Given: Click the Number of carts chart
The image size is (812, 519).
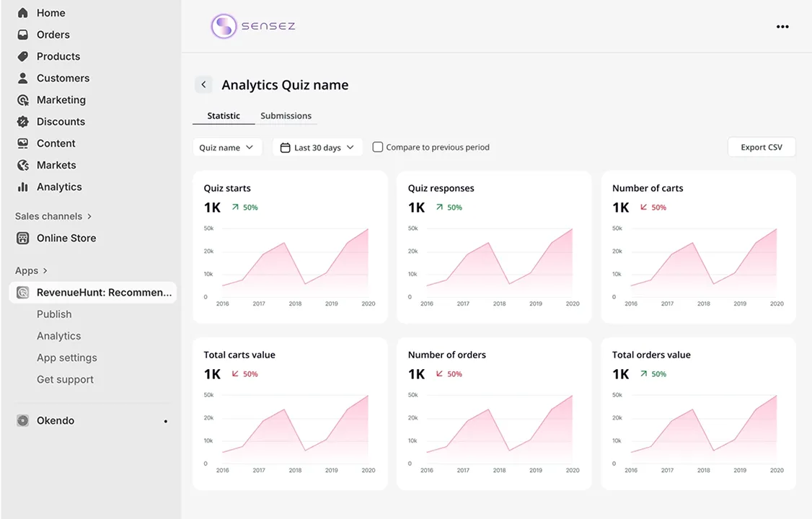Looking at the screenshot, I should (698, 267).
